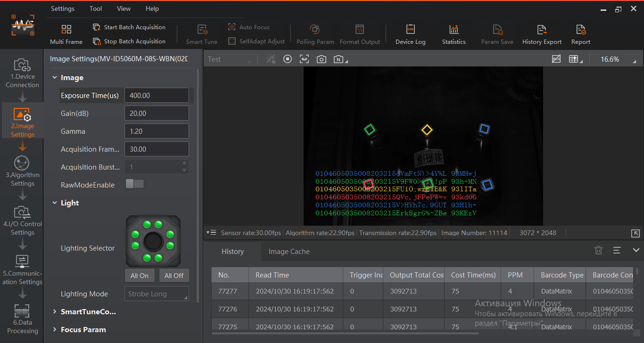Switch to the Image Cache tab
Screen dimensions: 644x343
point(289,251)
